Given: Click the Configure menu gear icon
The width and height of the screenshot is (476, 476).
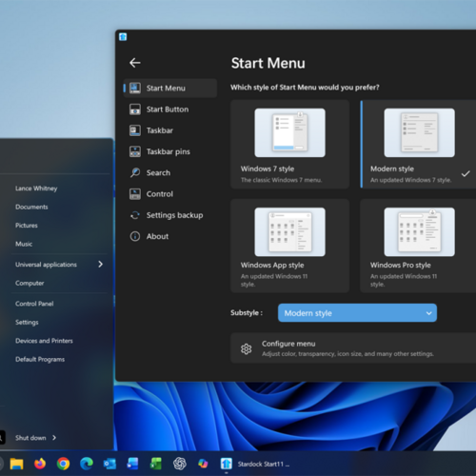Looking at the screenshot, I should coord(246,348).
